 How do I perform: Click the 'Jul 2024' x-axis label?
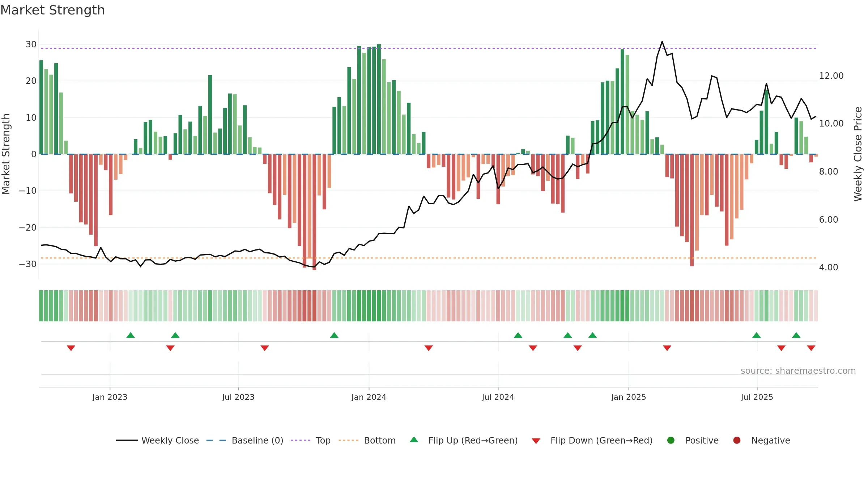click(498, 397)
